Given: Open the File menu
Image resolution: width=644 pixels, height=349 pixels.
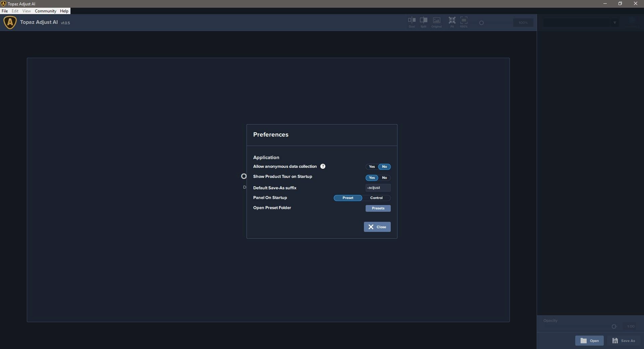Looking at the screenshot, I should pyautogui.click(x=5, y=11).
